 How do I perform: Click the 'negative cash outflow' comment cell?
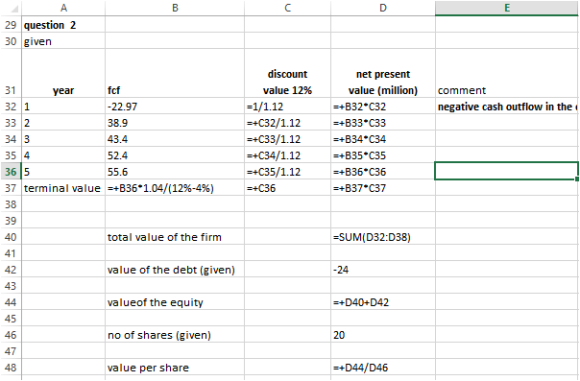[x=507, y=107]
